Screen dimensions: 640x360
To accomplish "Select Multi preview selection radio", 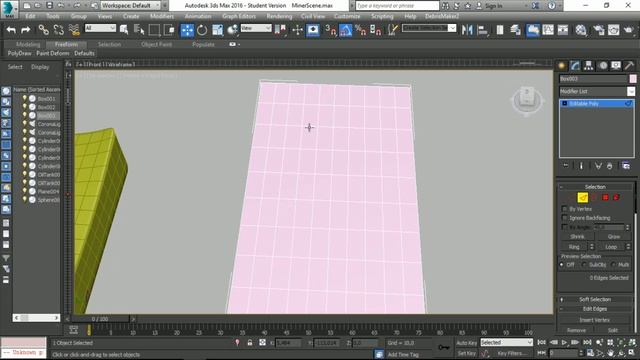I will [x=613, y=264].
